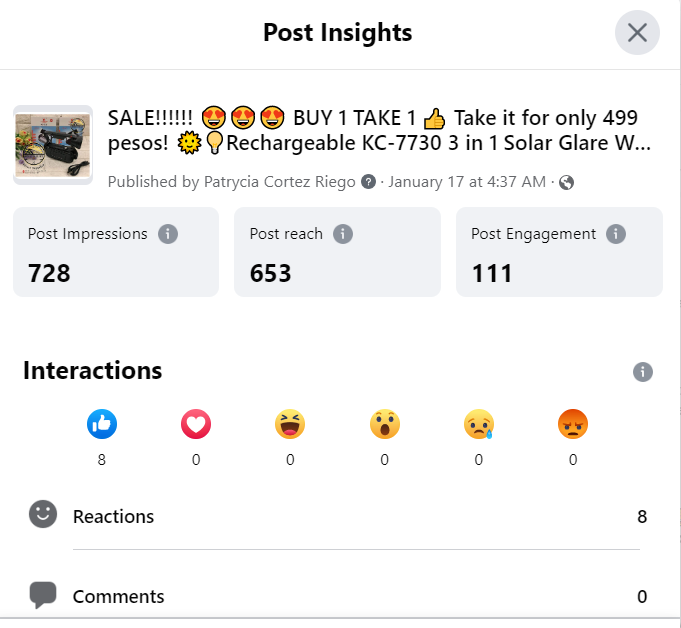The width and height of the screenshot is (681, 628).
Task: Click the question mark icon beside publisher name
Action: pos(369,182)
